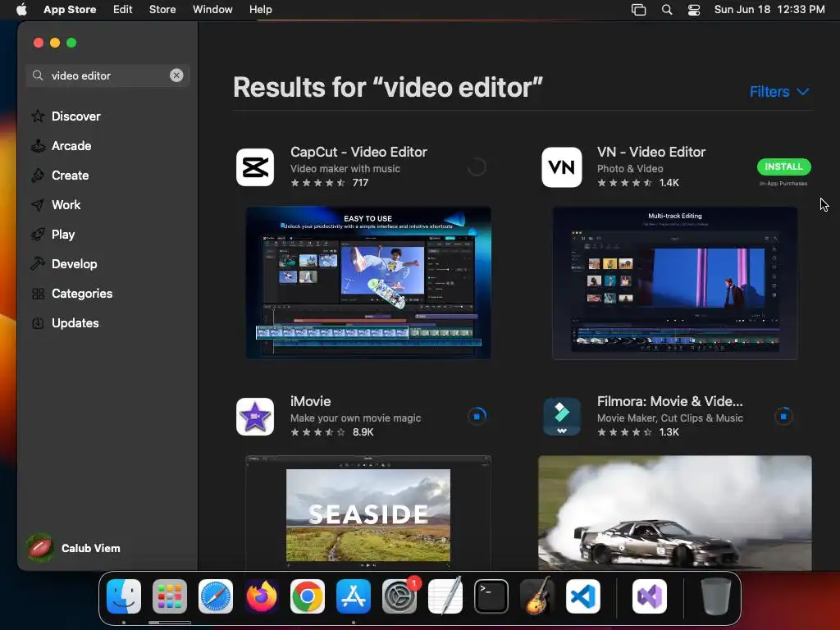Open the Help menu
The image size is (840, 630).
pyautogui.click(x=260, y=9)
